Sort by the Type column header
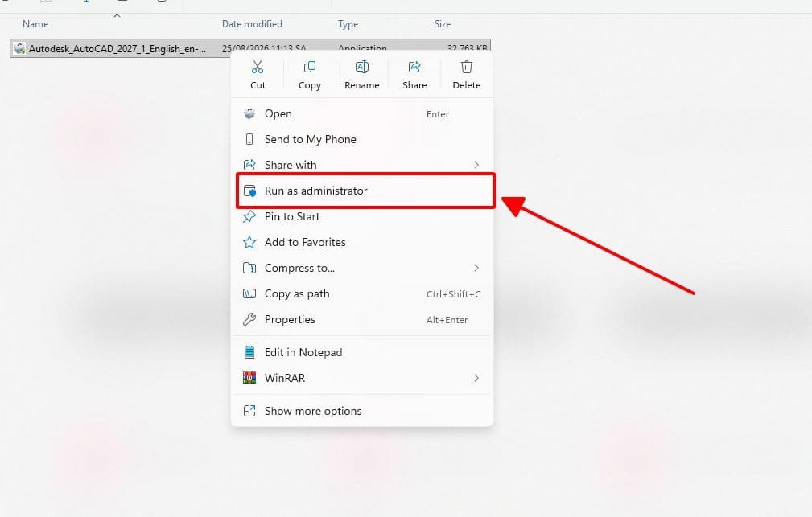Screen dimensions: 812x517 pos(348,24)
